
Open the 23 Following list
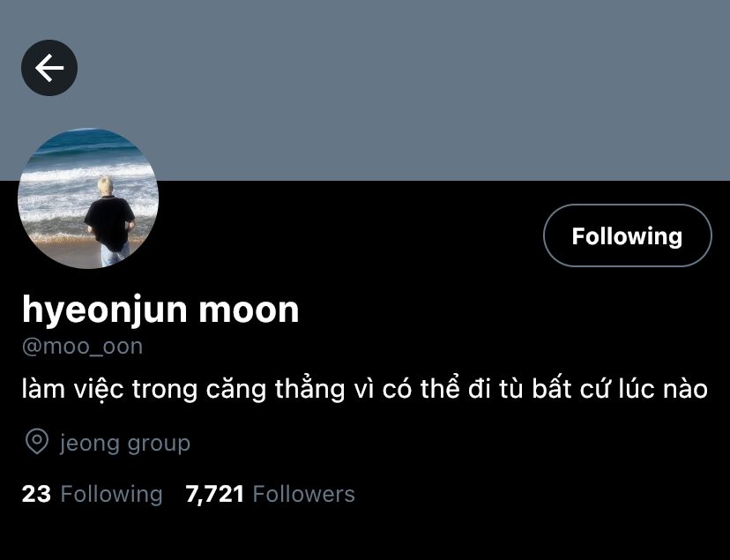click(x=93, y=494)
